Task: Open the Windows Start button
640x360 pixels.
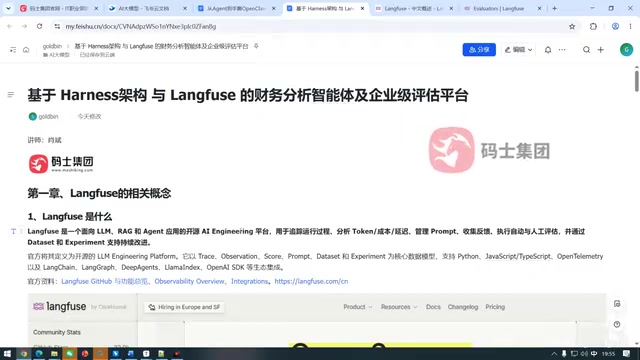Action: coord(7,353)
